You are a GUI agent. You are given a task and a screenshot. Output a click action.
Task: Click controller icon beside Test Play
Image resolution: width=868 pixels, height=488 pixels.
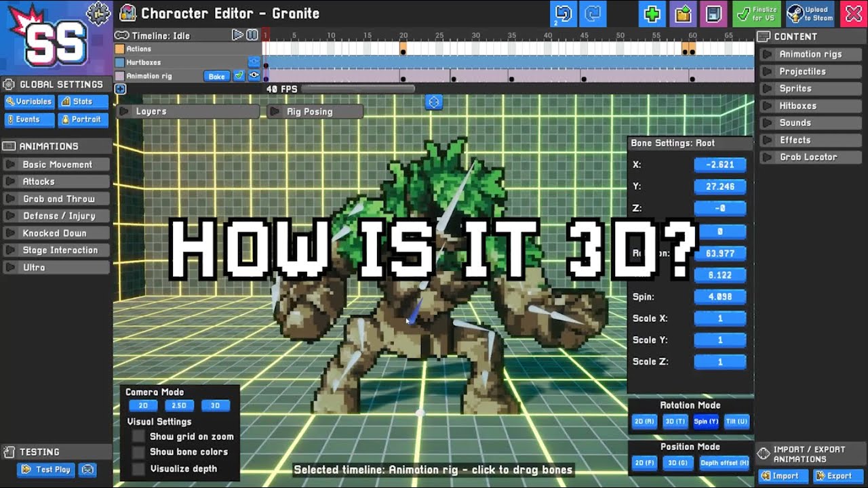coord(87,470)
